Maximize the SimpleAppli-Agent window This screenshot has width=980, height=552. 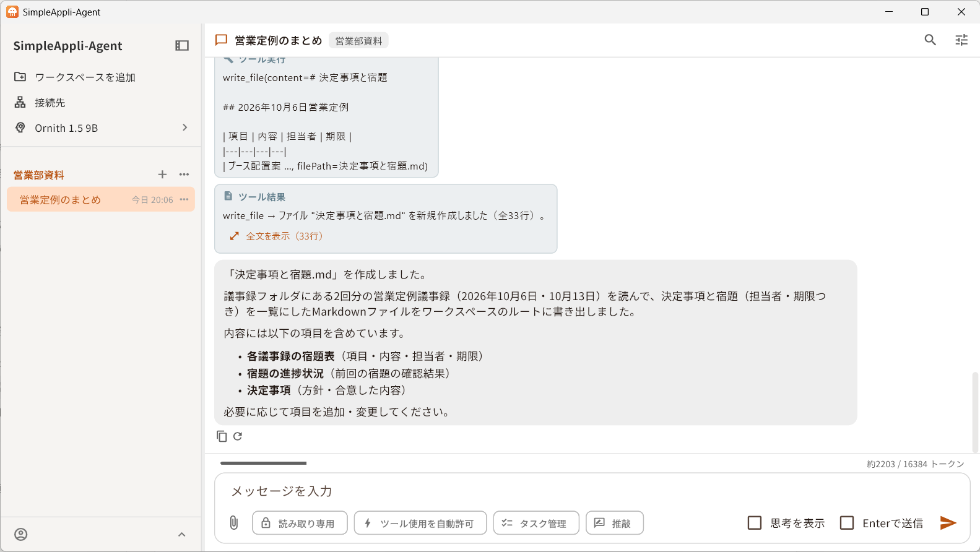(x=925, y=12)
